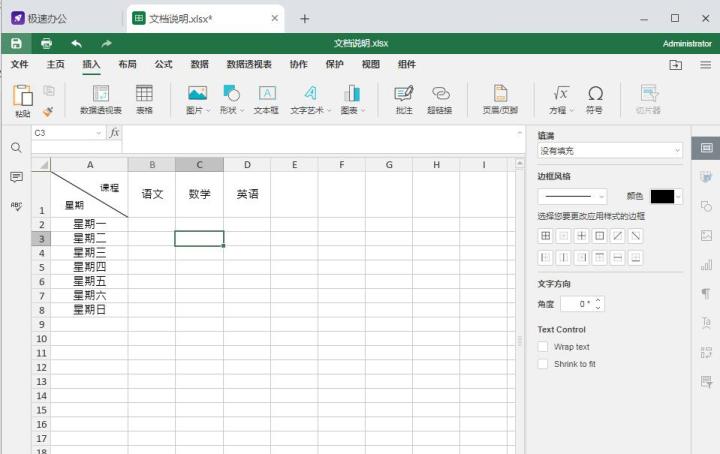Open the paragraph settings icon in right sidebar
720x454 pixels.
point(706,293)
